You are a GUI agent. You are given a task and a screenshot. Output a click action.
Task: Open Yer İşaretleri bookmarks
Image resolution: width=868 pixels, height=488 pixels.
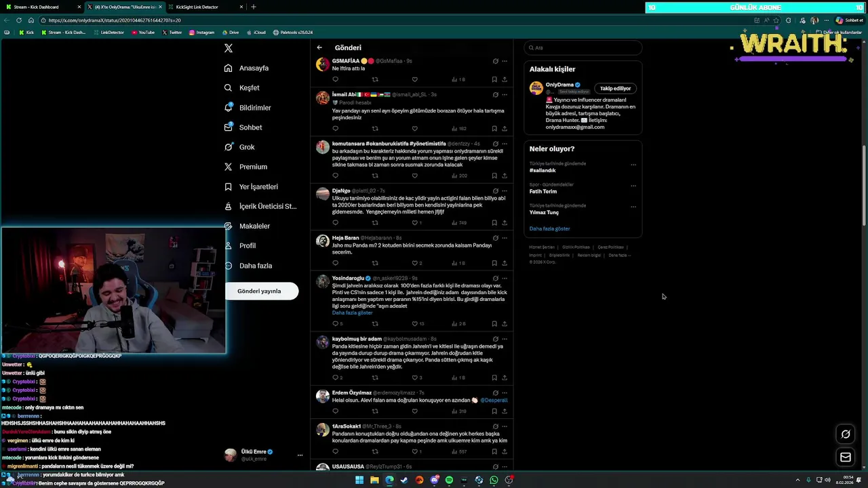point(252,186)
